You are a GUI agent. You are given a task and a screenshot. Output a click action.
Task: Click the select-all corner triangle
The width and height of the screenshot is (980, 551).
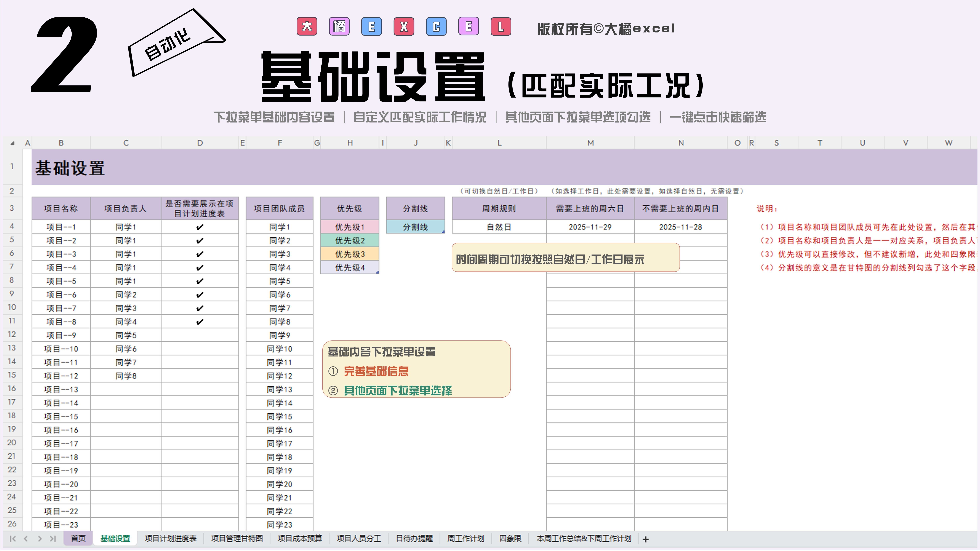(x=12, y=143)
